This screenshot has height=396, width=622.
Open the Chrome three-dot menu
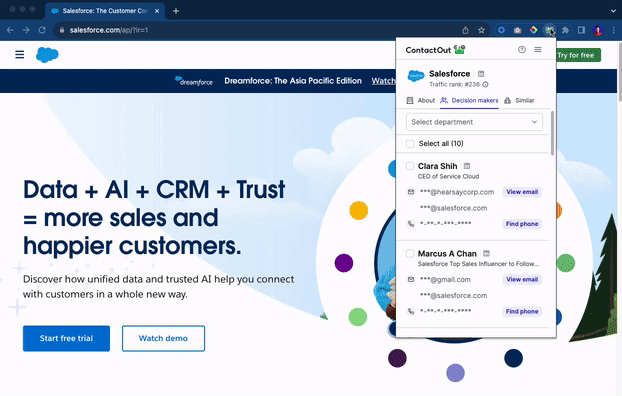[x=614, y=30]
